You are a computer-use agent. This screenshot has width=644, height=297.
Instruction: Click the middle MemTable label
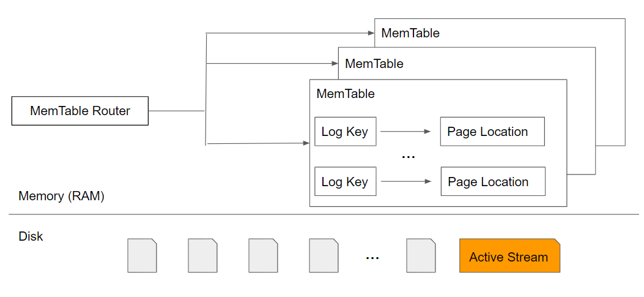(x=374, y=64)
